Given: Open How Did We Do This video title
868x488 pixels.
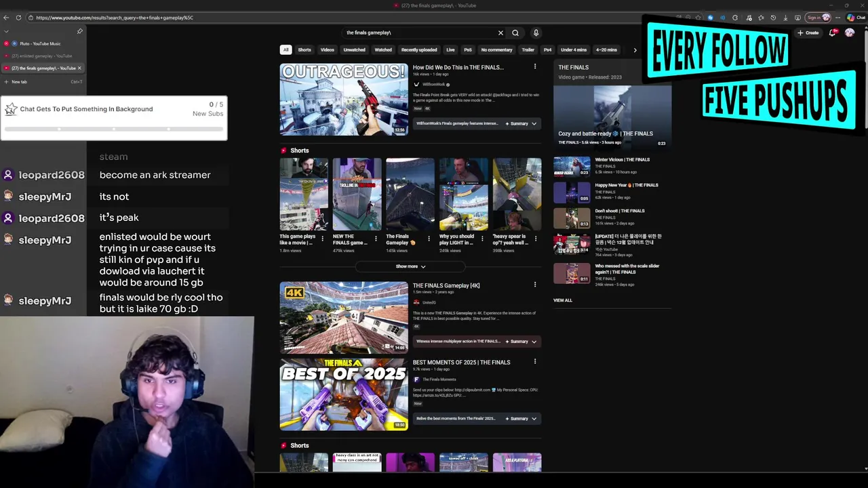Looking at the screenshot, I should (458, 67).
